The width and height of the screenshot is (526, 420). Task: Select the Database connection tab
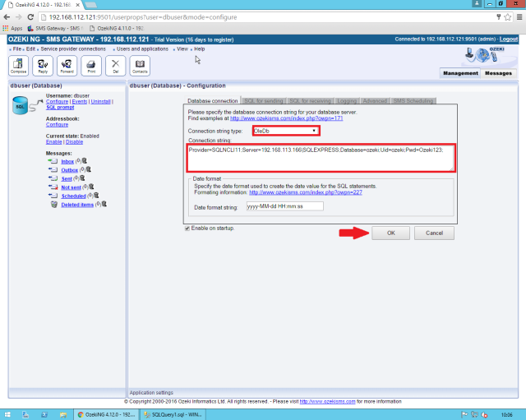pos(212,100)
